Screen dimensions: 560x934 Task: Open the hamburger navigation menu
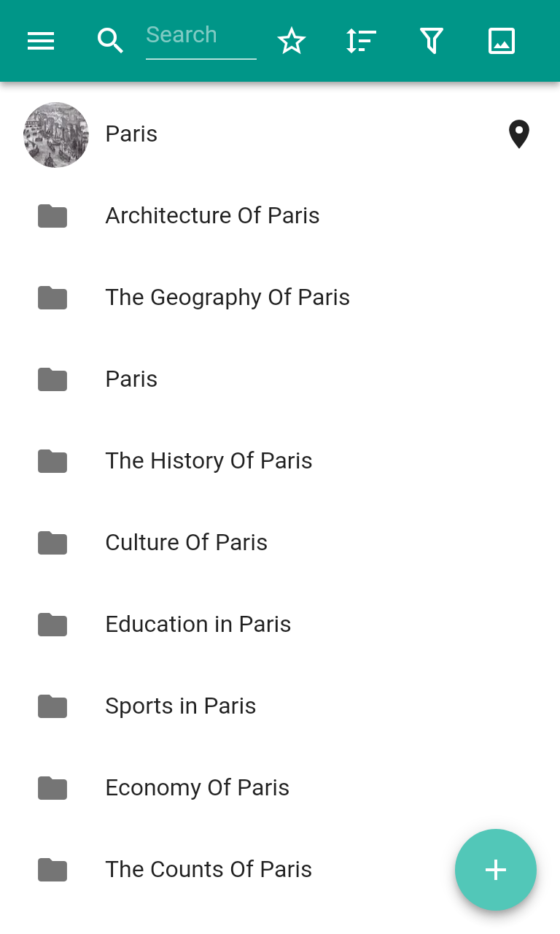point(41,41)
